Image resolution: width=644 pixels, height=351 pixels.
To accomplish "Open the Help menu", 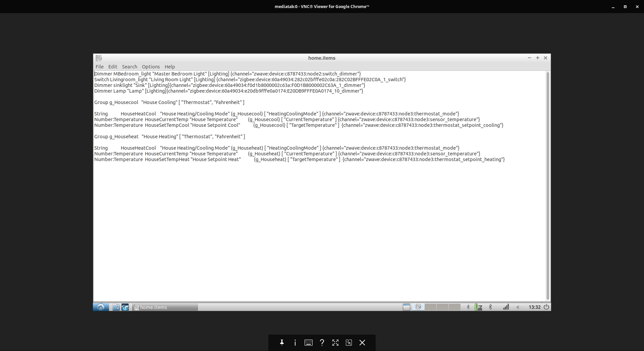I will 170,67.
